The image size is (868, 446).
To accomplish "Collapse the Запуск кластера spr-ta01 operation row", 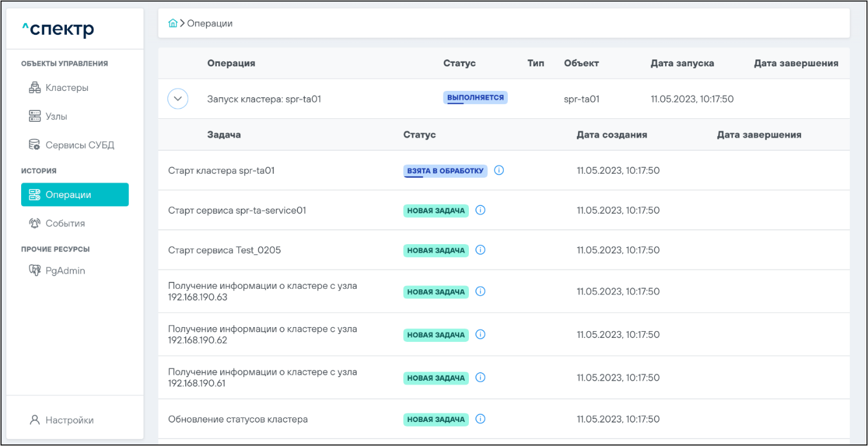I will [x=178, y=99].
